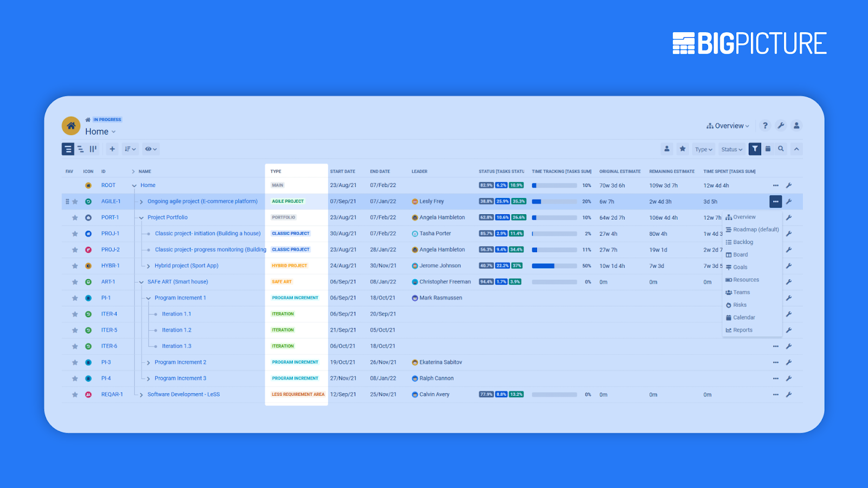Open the search icon near the filter

781,149
